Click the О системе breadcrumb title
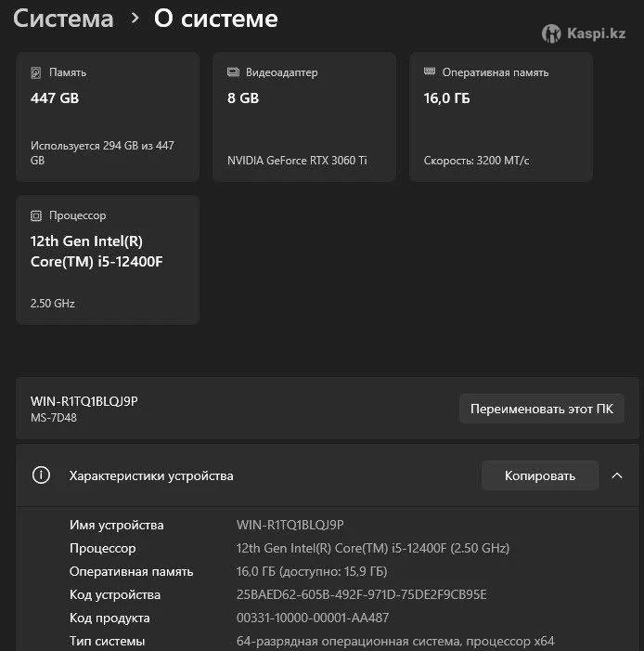Screen dimensions: 644x651 pos(215,19)
